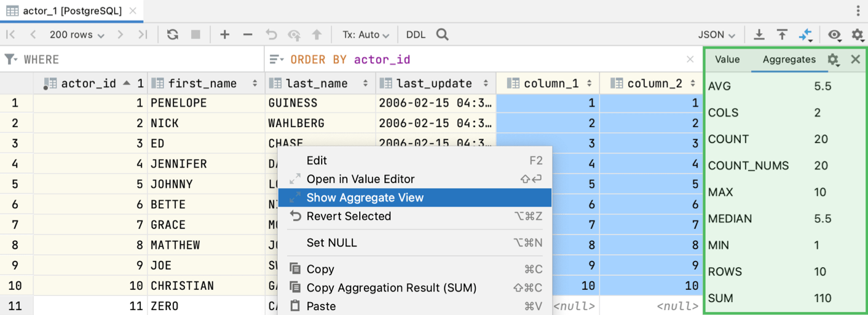This screenshot has height=315, width=868.
Task: Click the ORDER BY sort icon
Action: coord(277,60)
